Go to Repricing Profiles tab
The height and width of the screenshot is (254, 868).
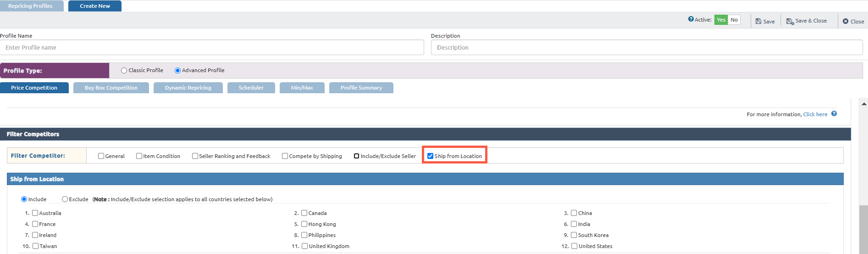pyautogui.click(x=31, y=6)
